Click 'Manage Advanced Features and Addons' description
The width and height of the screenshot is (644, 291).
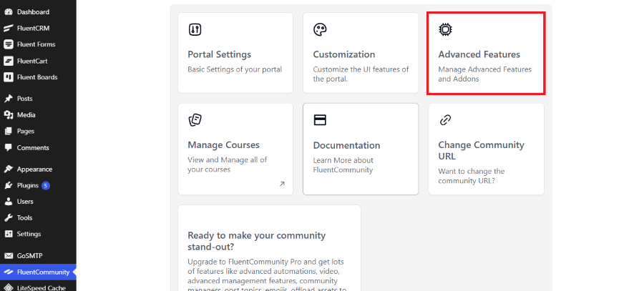pyautogui.click(x=484, y=74)
